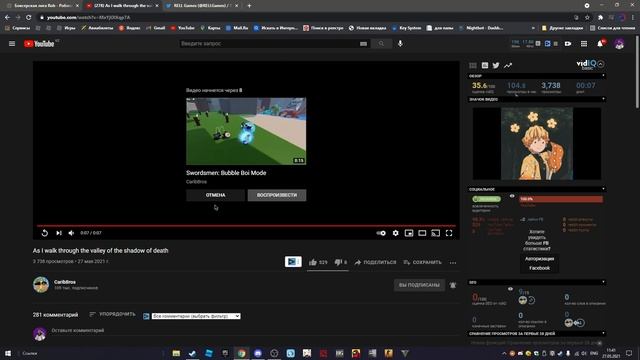The width and height of the screenshot is (640, 360).
Task: Open a new browser tab
Action: click(249, 6)
